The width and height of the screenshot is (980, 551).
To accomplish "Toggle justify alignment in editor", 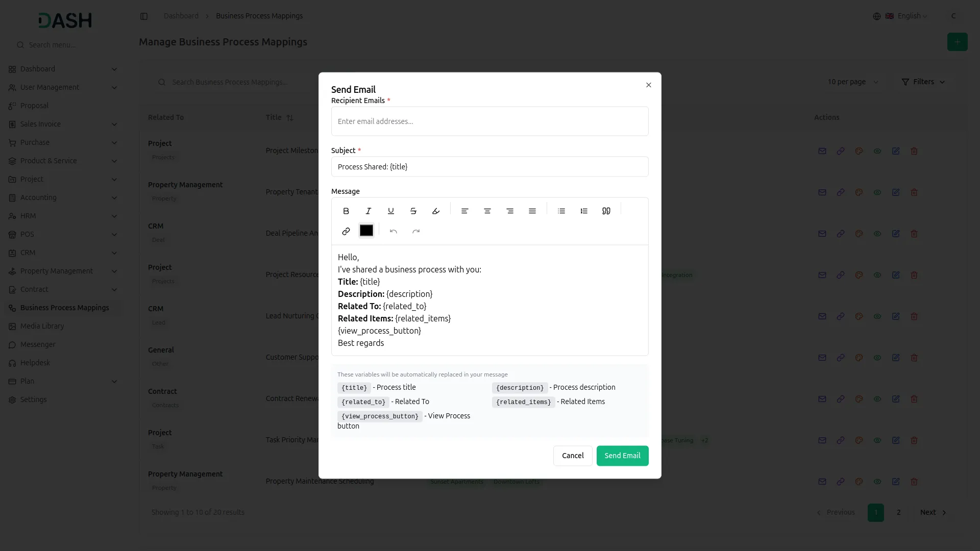I will [x=532, y=211].
